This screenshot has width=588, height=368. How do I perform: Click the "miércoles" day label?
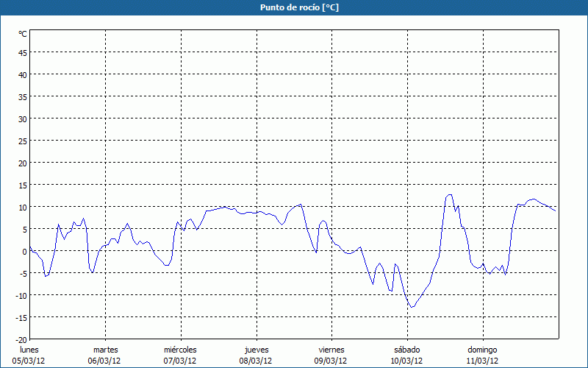point(180,350)
